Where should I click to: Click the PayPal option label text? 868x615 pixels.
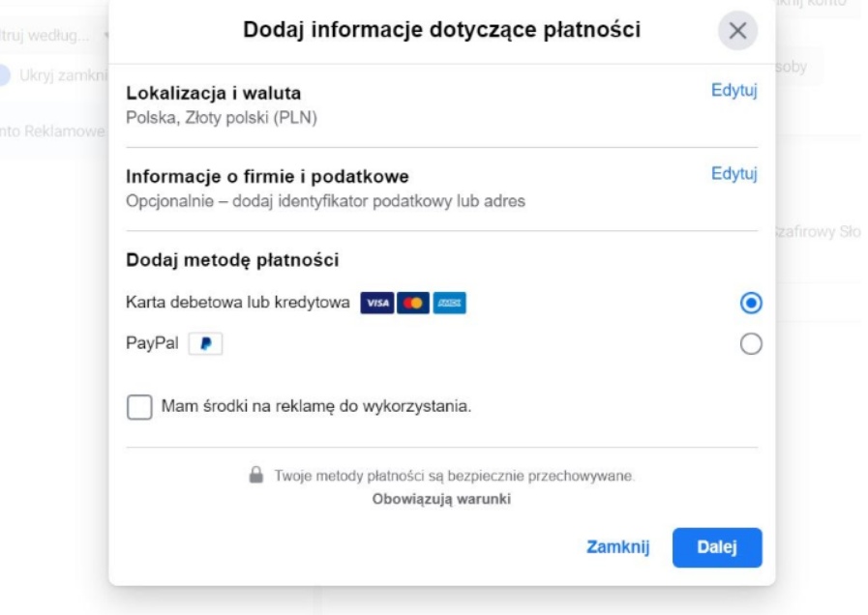pos(152,344)
